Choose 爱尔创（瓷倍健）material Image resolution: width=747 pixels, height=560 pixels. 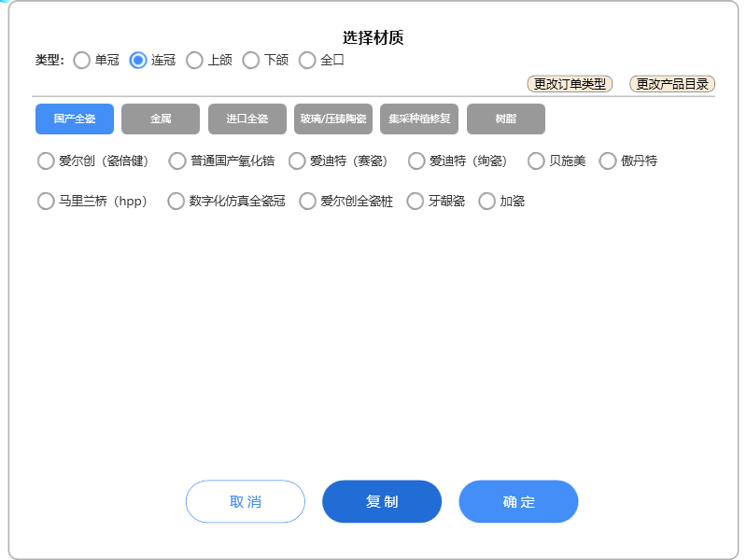46,161
